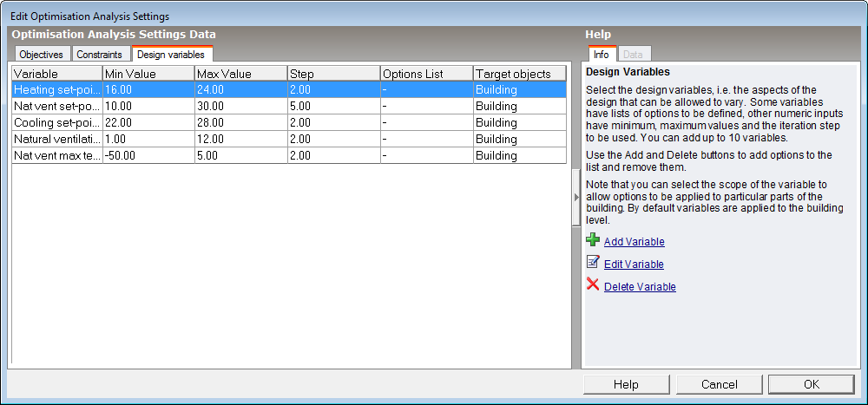Collapse the Help panel using splitter arrow
Viewport: 868px width, 405px height.
[x=575, y=198]
